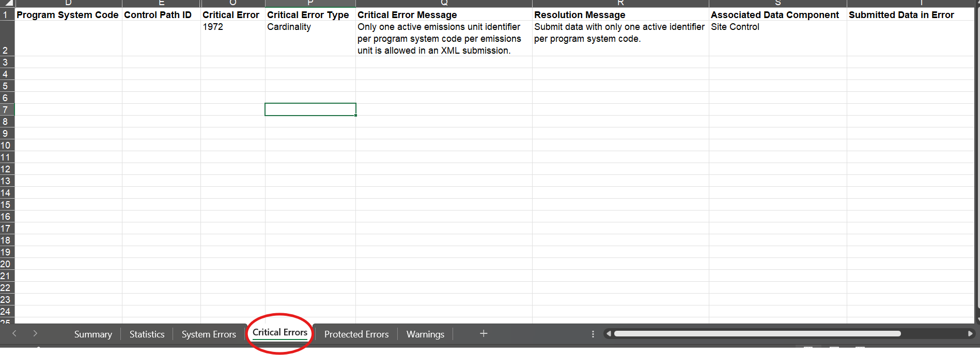Select row 2 header
The width and height of the screenshot is (980, 355).
[7, 39]
